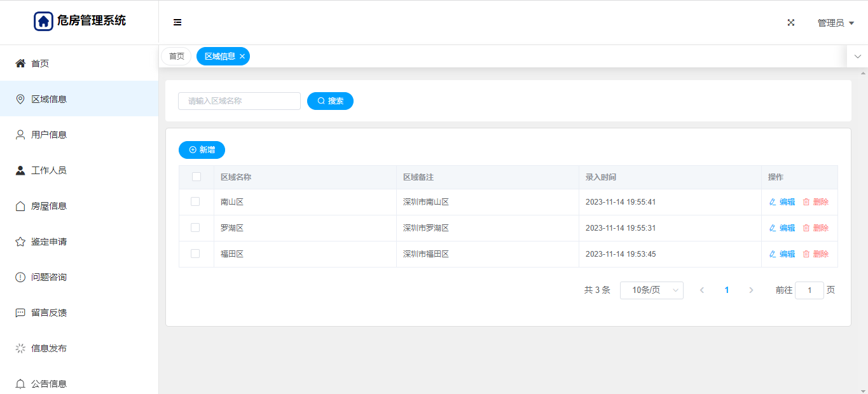The height and width of the screenshot is (394, 868).
Task: Click the bell icon for 公告信息
Action: pyautogui.click(x=20, y=384)
